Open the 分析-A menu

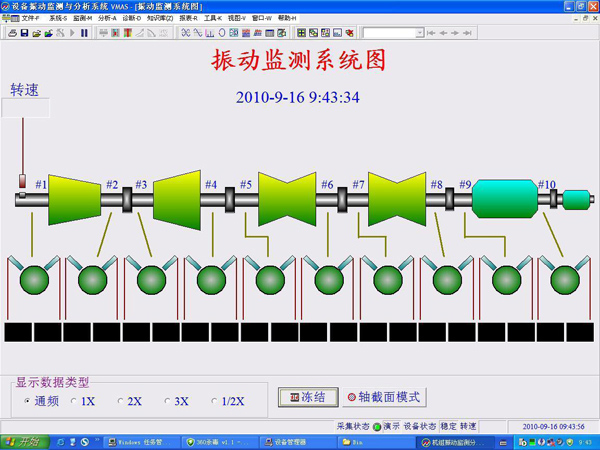coord(108,18)
